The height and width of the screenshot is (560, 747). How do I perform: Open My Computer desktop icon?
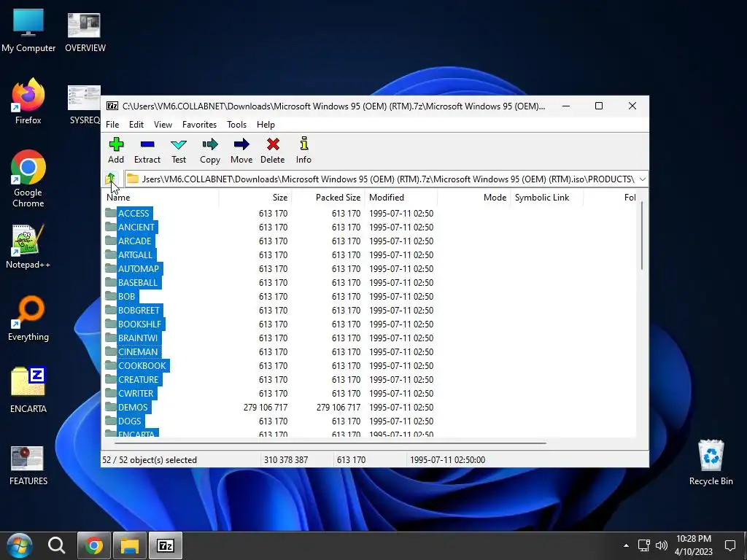pyautogui.click(x=28, y=30)
